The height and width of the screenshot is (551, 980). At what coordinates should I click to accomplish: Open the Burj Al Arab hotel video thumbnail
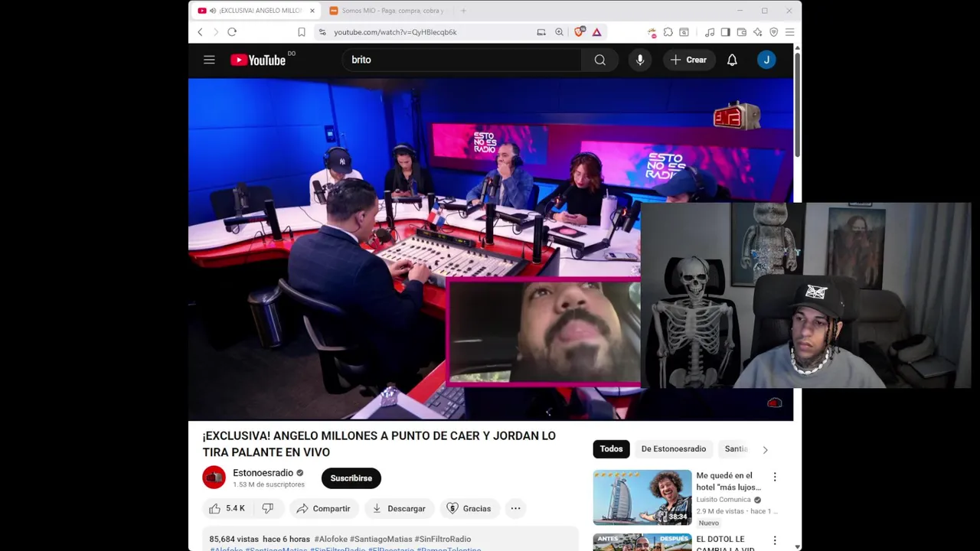642,497
